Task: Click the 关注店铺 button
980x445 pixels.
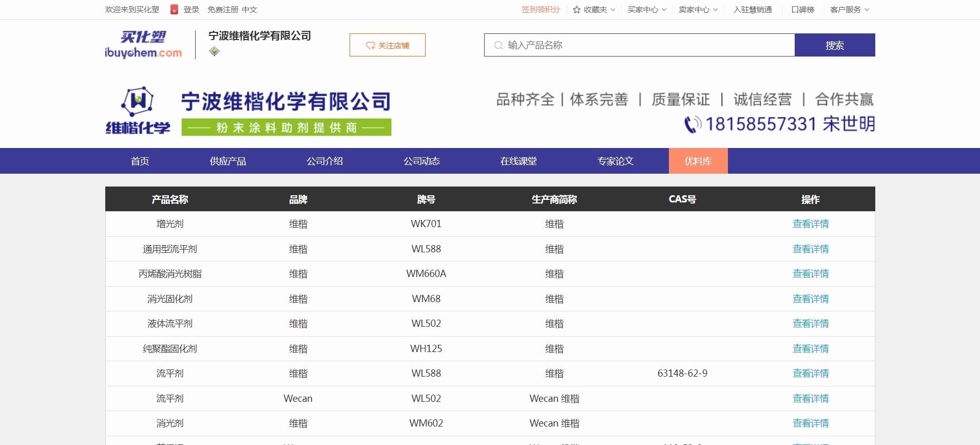Action: click(388, 45)
